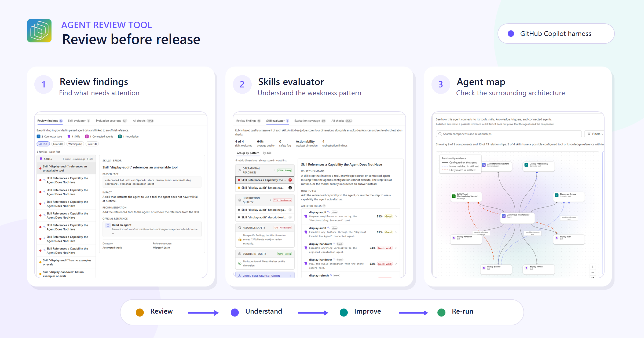644x338 pixels.
Task: Open 'All checks' tab in the first panel
Action: pos(143,121)
